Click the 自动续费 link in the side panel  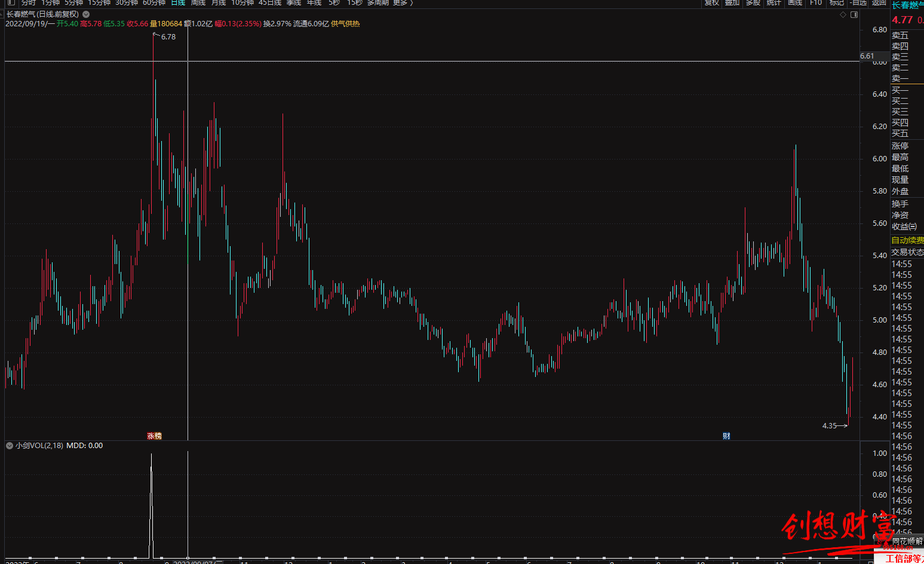click(907, 240)
